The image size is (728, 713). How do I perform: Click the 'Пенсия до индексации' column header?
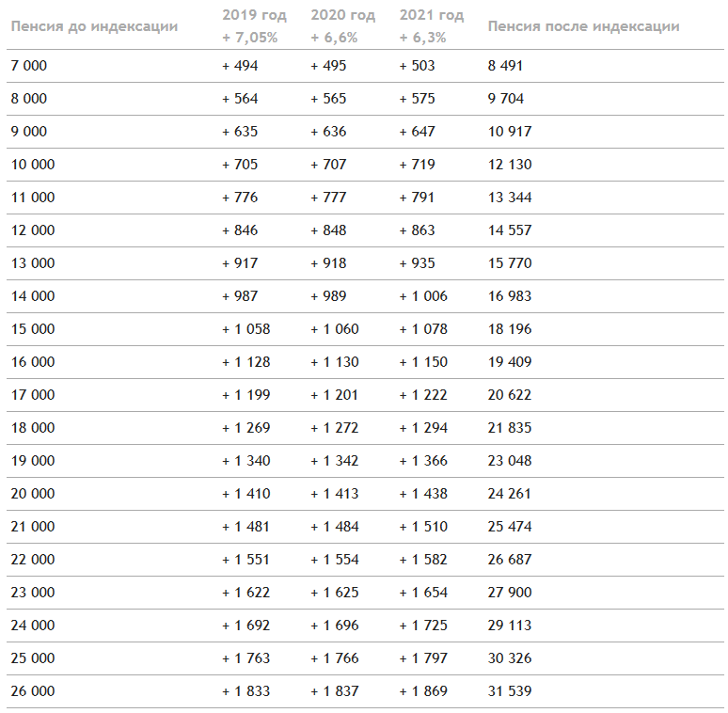click(x=94, y=26)
